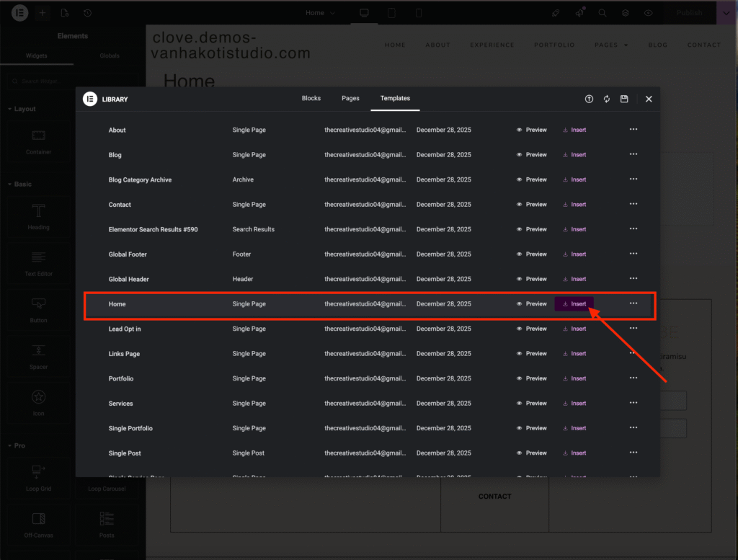Open the Home page selector dropdown
This screenshot has height=560, width=738.
320,13
